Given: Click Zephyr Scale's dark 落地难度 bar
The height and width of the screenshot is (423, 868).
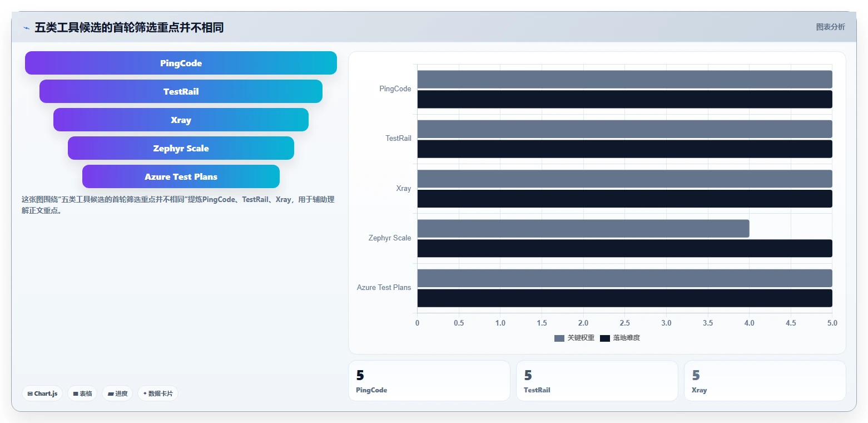Looking at the screenshot, I should [x=624, y=248].
